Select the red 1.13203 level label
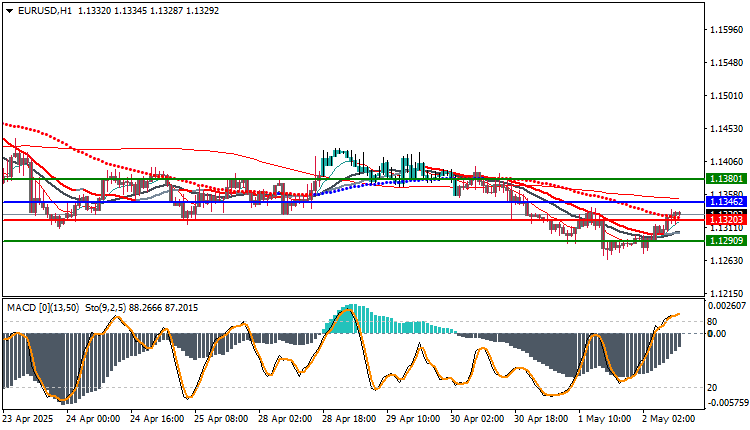Screen dimensions: 750x430 tap(726, 220)
